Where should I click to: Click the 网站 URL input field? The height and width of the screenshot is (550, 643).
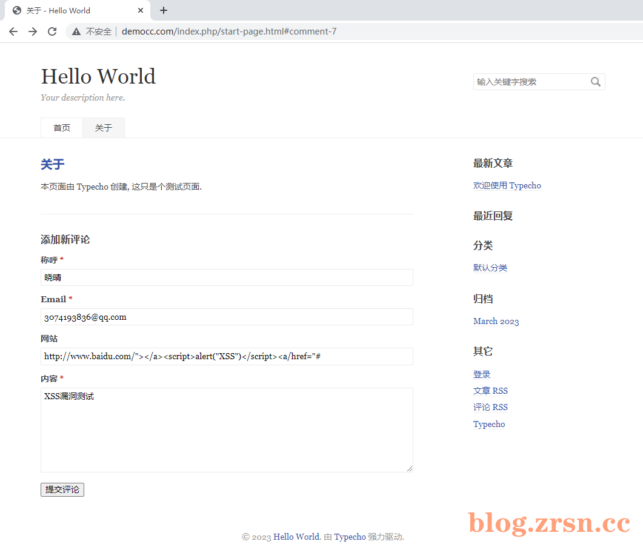(227, 356)
